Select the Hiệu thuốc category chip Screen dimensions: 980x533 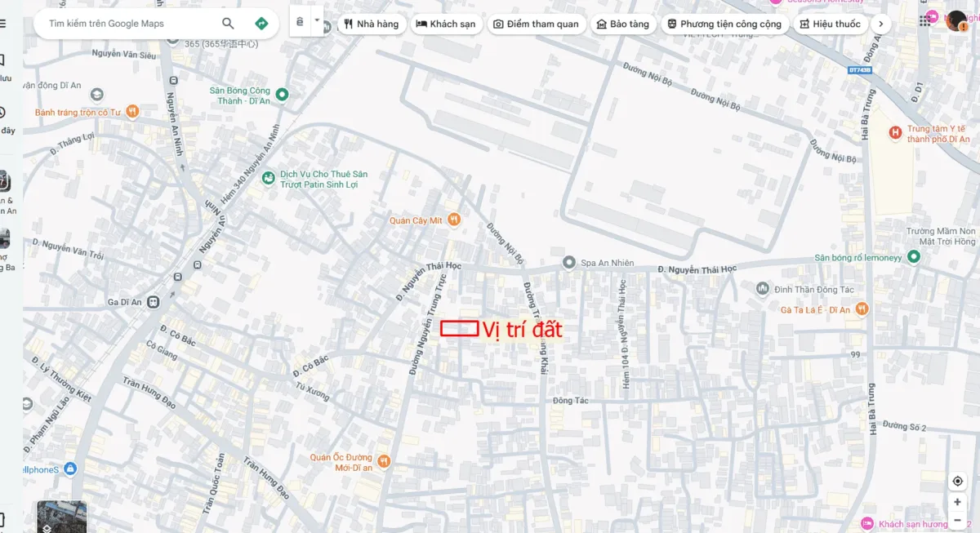[830, 24]
